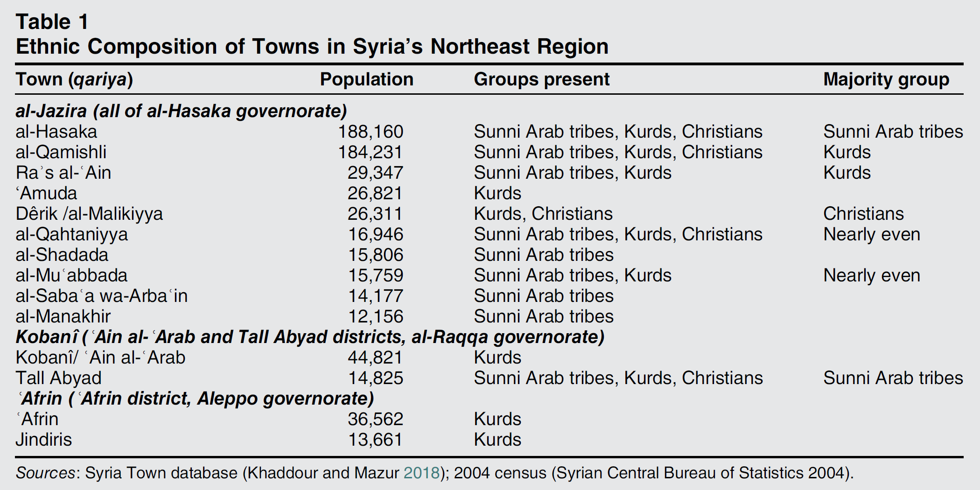Screen dimensions: 980x490
Task: Open the 2018 citation link
Action: pyautogui.click(x=421, y=473)
